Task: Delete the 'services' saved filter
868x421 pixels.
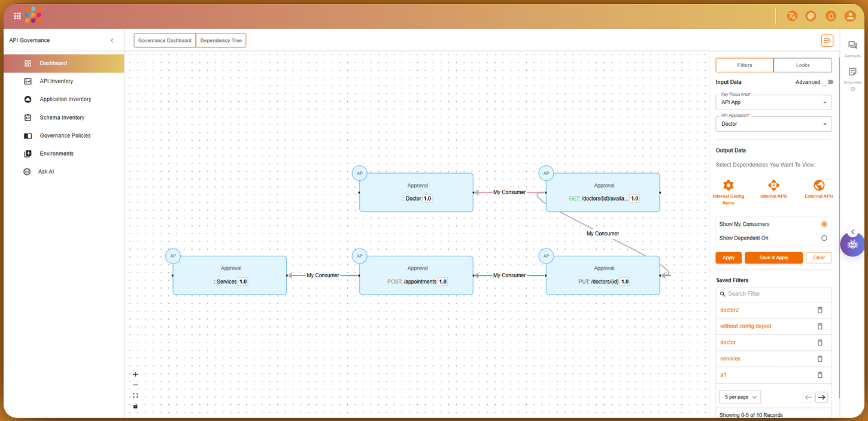Action: coord(820,359)
